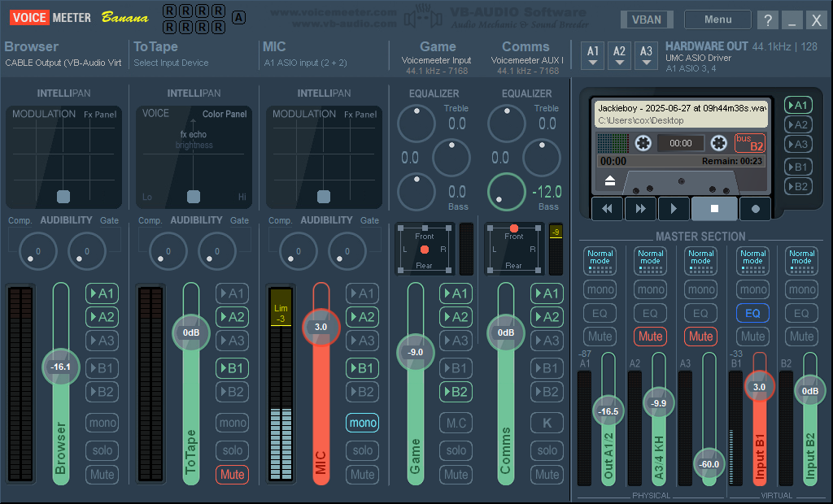Play the recorded cassette file
This screenshot has height=504, width=833.
[674, 209]
